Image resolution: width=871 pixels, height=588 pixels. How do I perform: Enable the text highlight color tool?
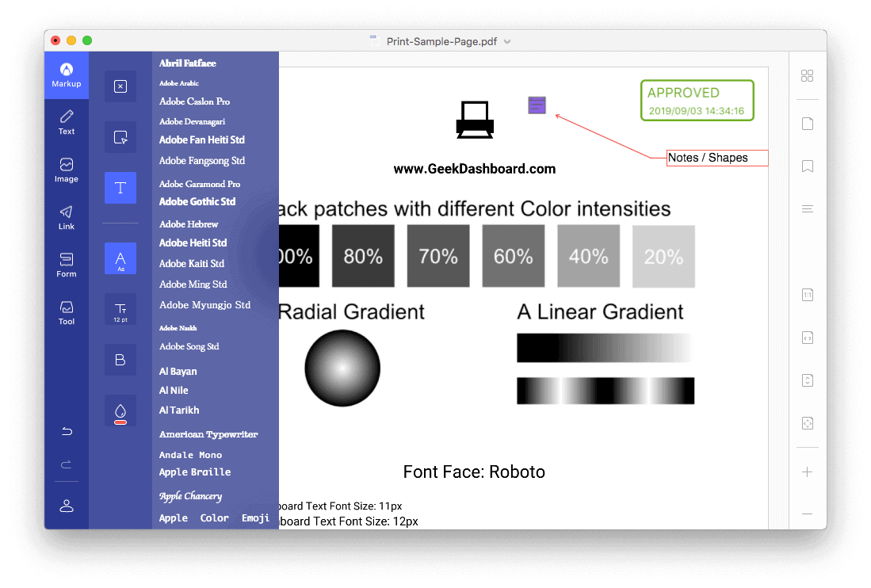120,410
